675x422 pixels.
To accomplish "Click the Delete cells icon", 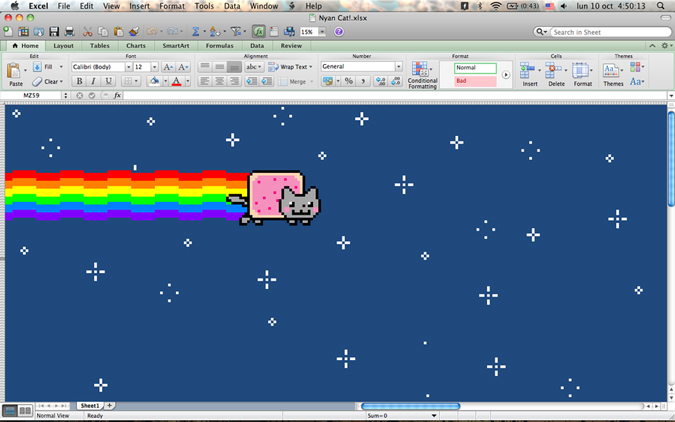I will pyautogui.click(x=556, y=72).
